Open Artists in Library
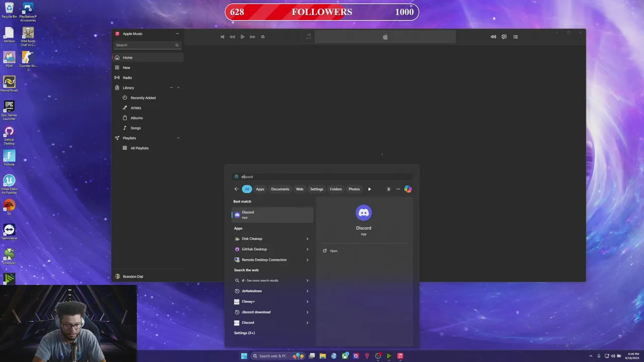The height and width of the screenshot is (362, 644). 147,108
